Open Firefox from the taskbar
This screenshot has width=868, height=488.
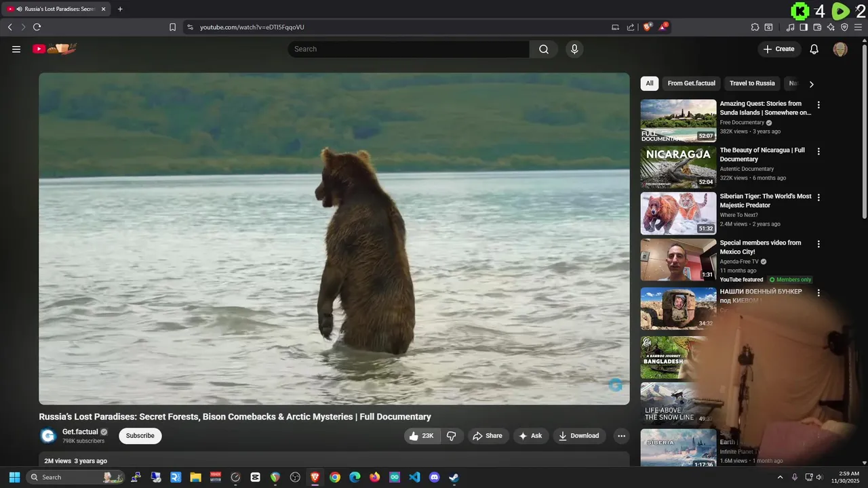pyautogui.click(x=374, y=477)
